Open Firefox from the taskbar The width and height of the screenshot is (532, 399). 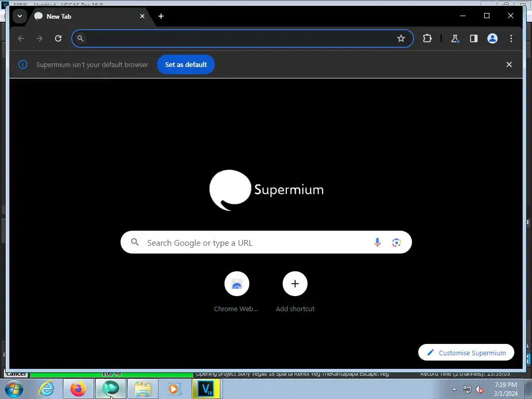coord(78,389)
